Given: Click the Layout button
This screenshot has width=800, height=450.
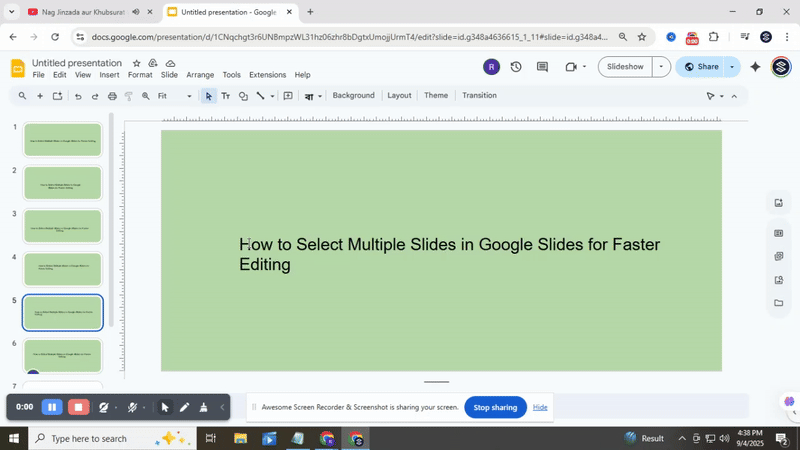Looking at the screenshot, I should click(x=399, y=95).
